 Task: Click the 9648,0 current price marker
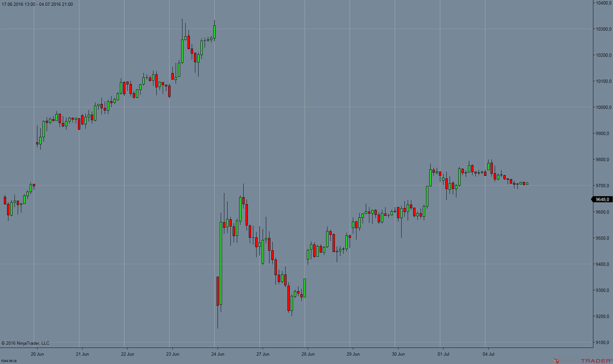pyautogui.click(x=602, y=199)
